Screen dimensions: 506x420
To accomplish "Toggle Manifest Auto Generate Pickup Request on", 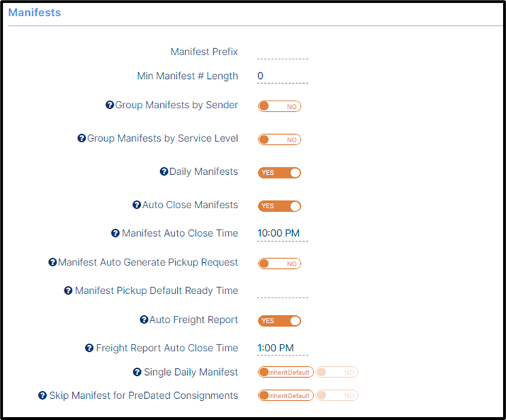I will (279, 263).
